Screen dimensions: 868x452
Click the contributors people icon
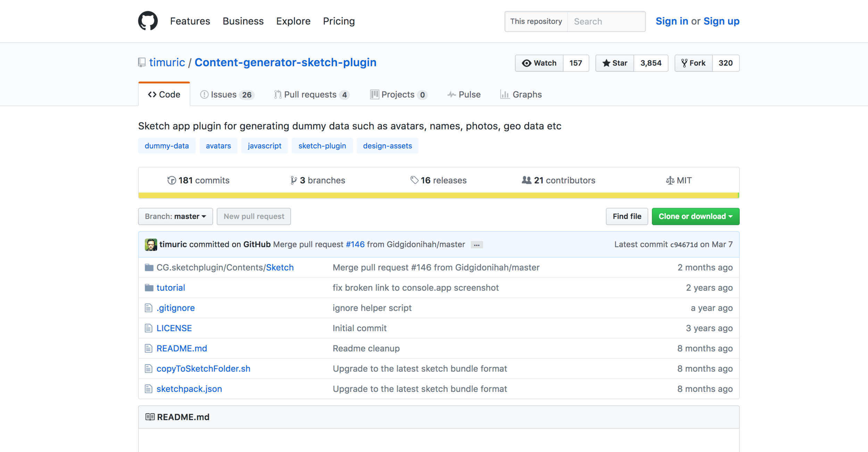pos(526,180)
